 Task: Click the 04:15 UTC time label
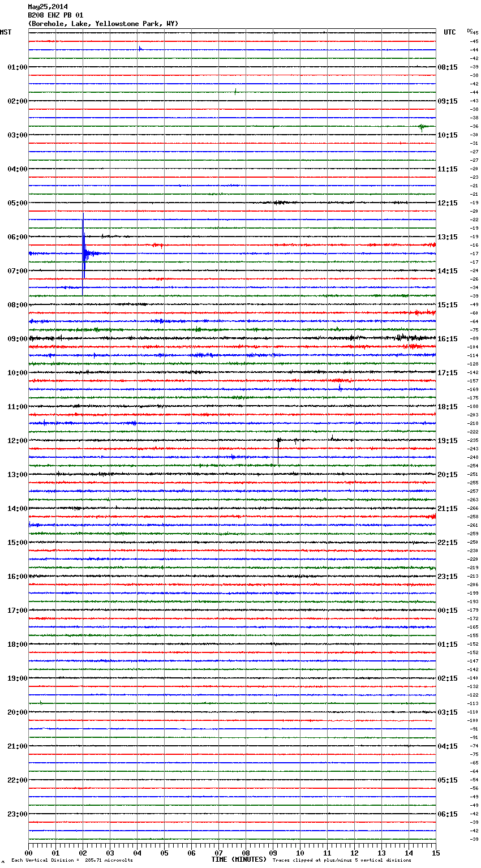tap(448, 746)
